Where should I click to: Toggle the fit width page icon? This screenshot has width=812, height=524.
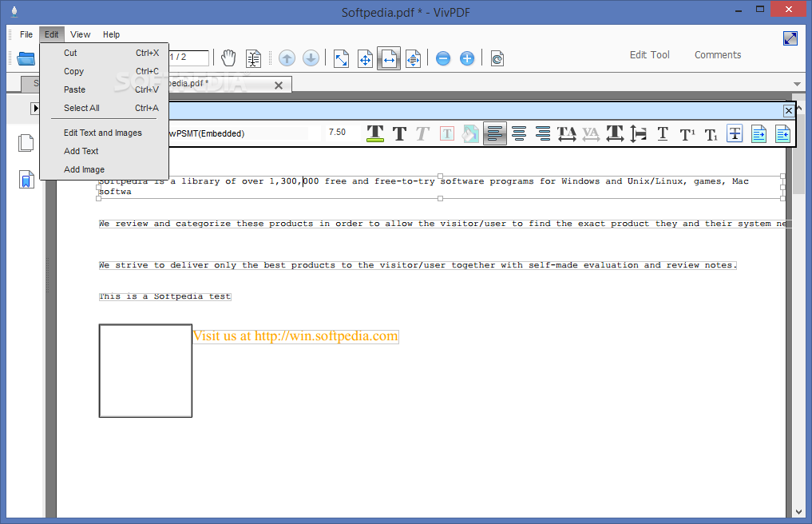click(389, 58)
